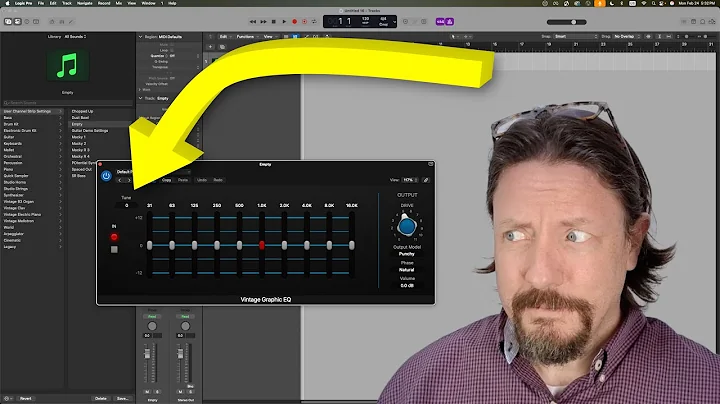Select the Empty patch in Library list

click(100, 124)
